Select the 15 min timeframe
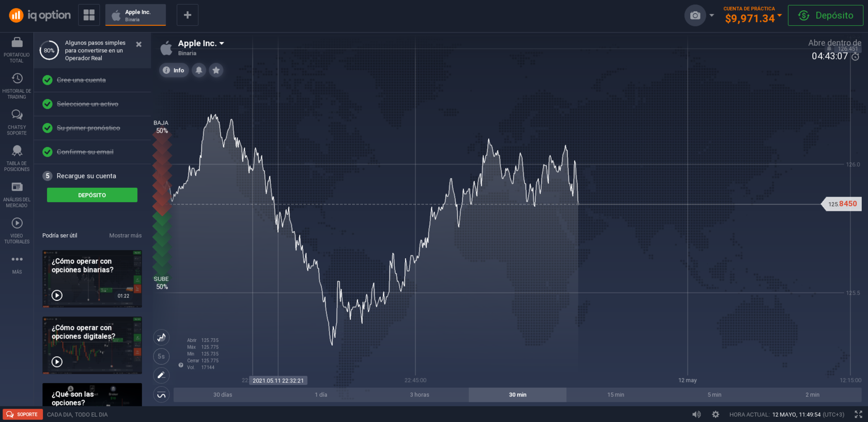 tap(616, 395)
